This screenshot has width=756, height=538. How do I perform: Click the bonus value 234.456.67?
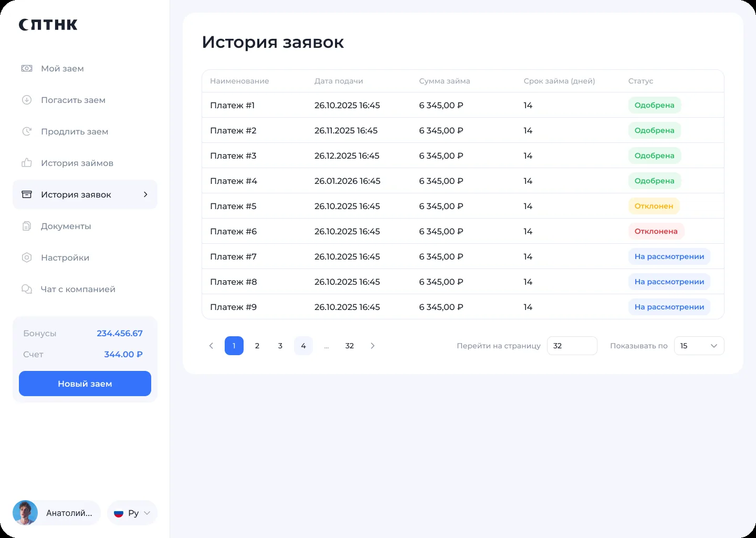pyautogui.click(x=120, y=333)
